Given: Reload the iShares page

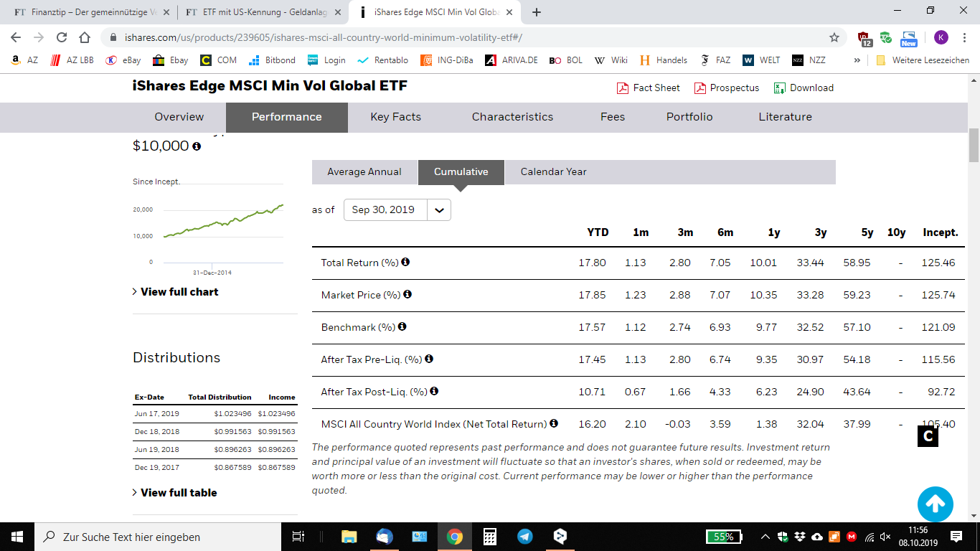Looking at the screenshot, I should 62,37.
